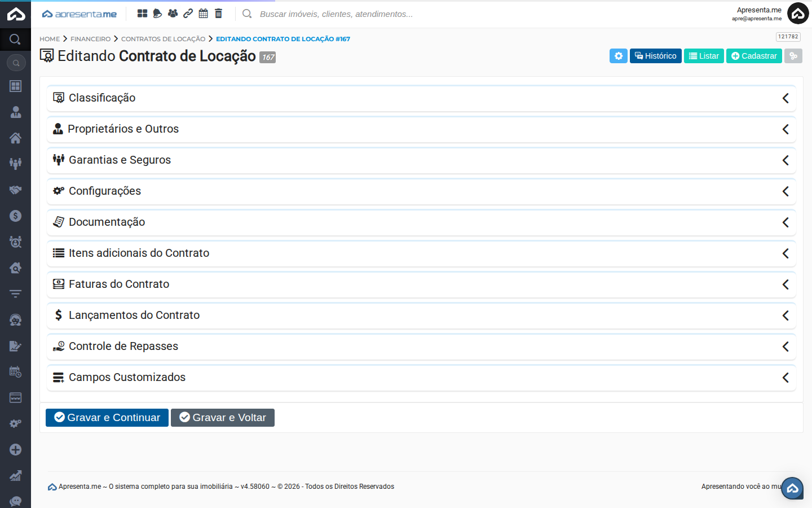Expand the Controle de Repasses panel
The height and width of the screenshot is (508, 812).
point(421,347)
